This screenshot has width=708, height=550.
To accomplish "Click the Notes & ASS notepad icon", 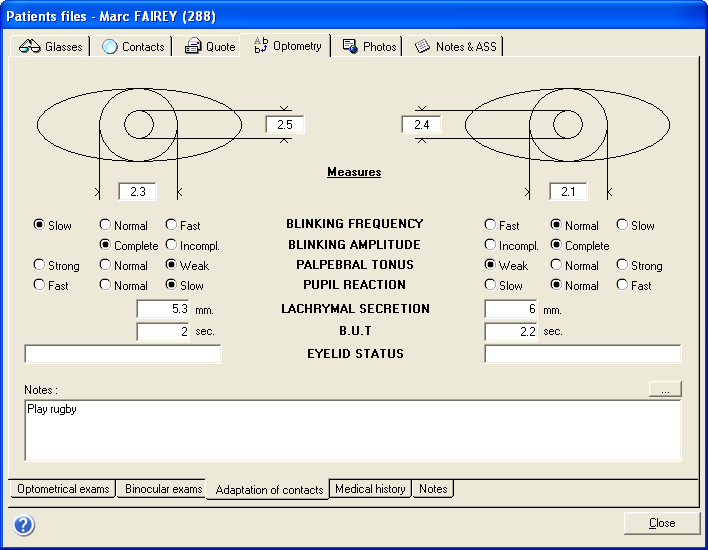I will click(x=423, y=47).
